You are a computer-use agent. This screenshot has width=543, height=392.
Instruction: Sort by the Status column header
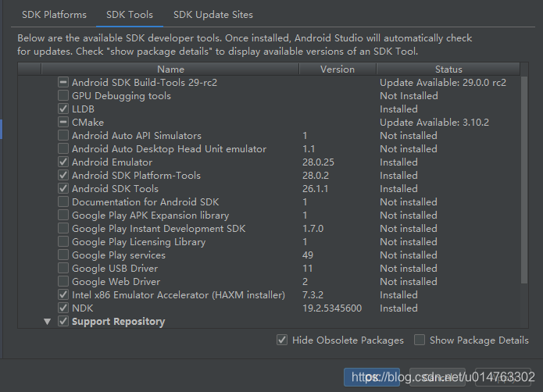tap(448, 69)
